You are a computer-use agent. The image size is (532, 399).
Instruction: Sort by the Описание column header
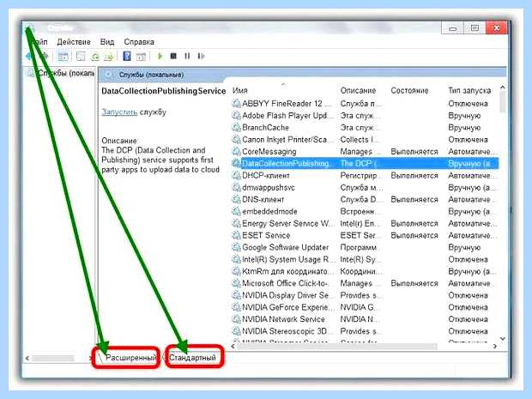[358, 91]
